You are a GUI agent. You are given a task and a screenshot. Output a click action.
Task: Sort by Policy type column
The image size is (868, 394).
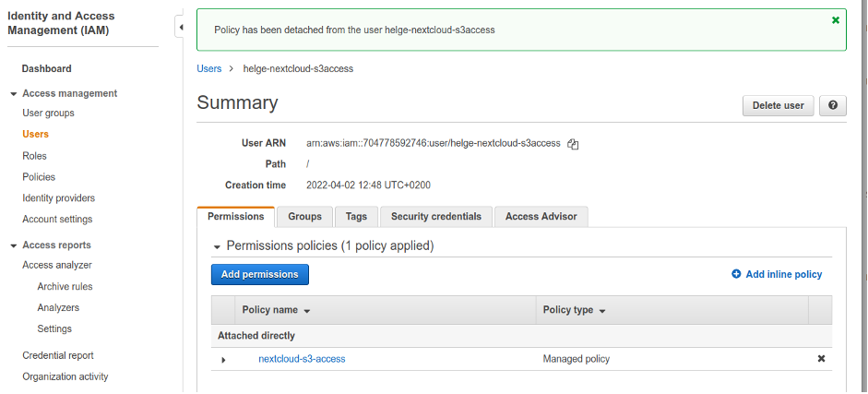pyautogui.click(x=574, y=310)
